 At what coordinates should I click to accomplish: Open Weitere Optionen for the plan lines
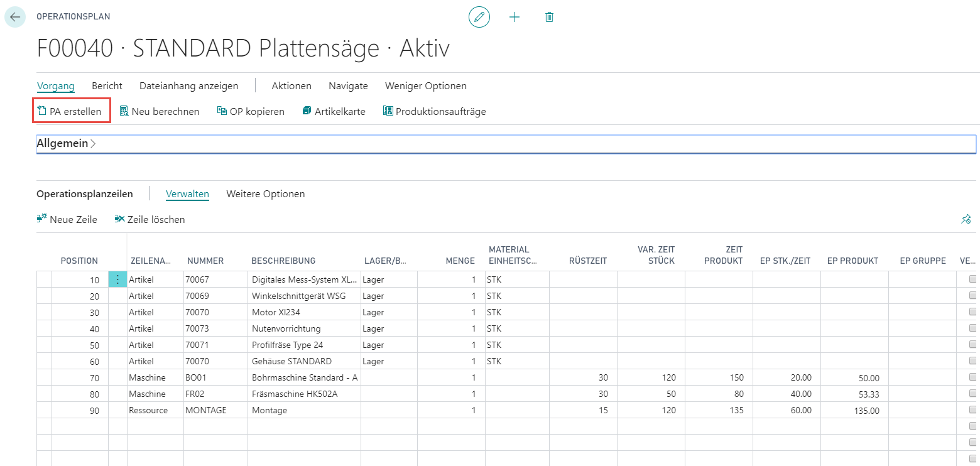266,194
